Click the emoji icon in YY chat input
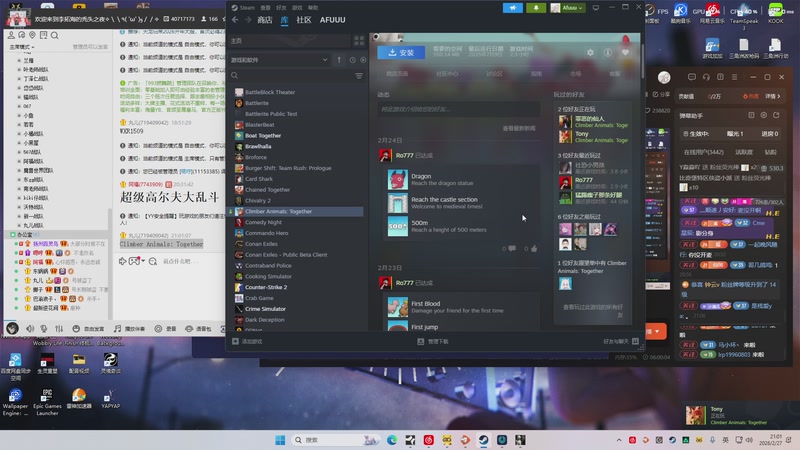Image resolution: width=800 pixels, height=450 pixels. tap(153, 261)
